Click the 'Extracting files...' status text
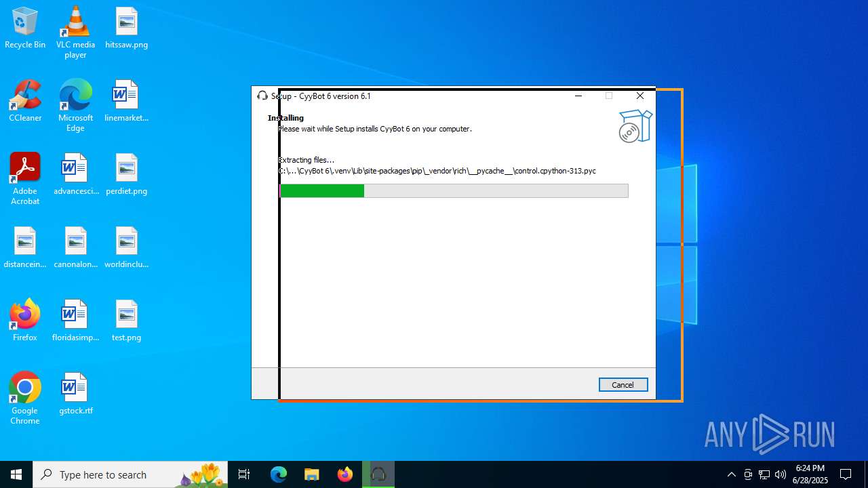This screenshot has height=488, width=868. tap(307, 160)
